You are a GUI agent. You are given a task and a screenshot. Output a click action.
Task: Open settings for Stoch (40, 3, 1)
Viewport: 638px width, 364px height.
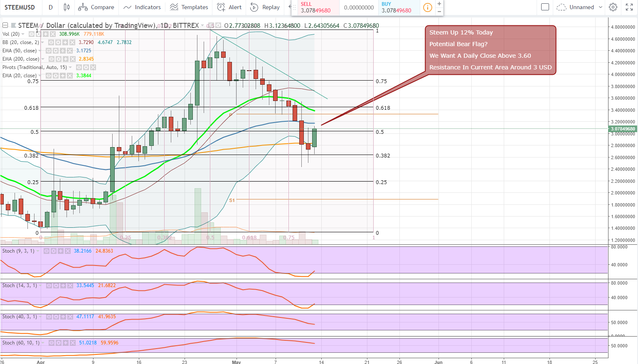(56, 317)
